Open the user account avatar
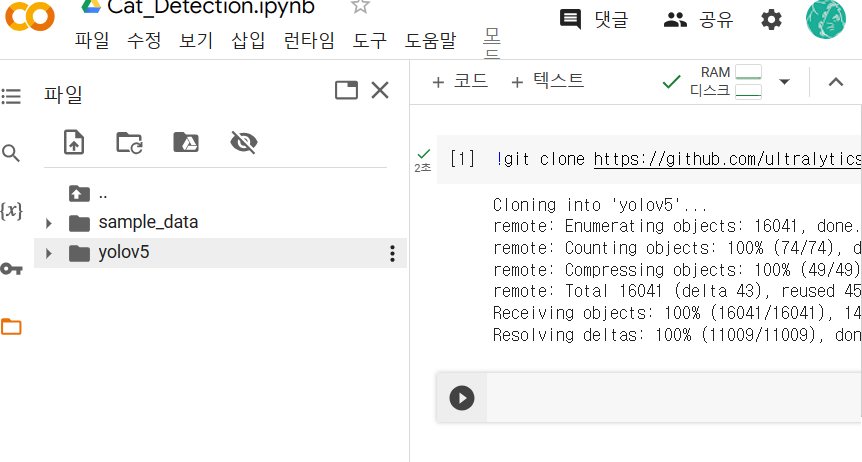The height and width of the screenshot is (462, 862). click(x=826, y=19)
